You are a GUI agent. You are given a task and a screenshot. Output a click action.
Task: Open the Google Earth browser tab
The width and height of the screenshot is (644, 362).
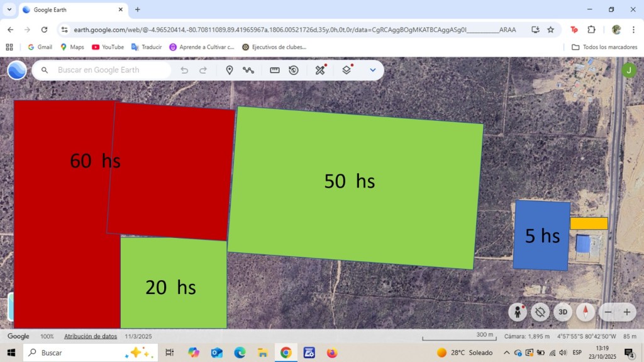pyautogui.click(x=71, y=9)
